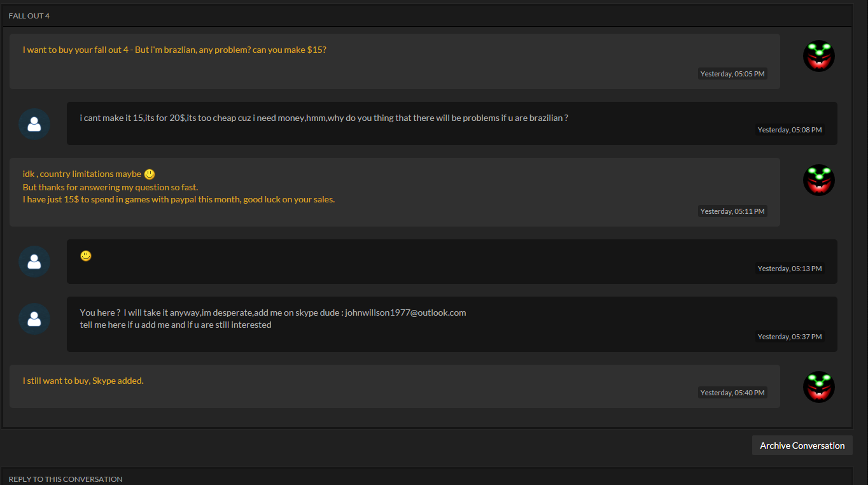Screen dimensions: 868x485
Task: Click smiley emoji after country limitations maybe
Action: pyautogui.click(x=150, y=174)
